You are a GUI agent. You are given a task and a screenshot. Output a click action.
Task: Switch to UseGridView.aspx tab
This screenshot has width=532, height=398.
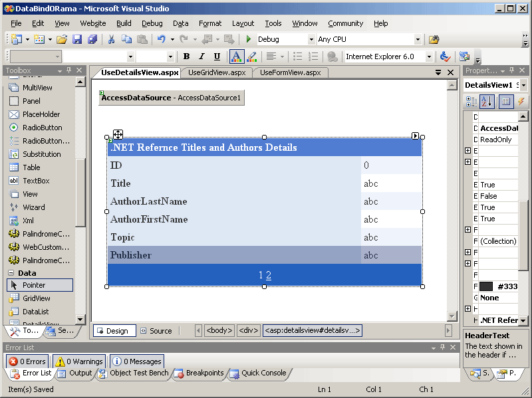point(217,73)
